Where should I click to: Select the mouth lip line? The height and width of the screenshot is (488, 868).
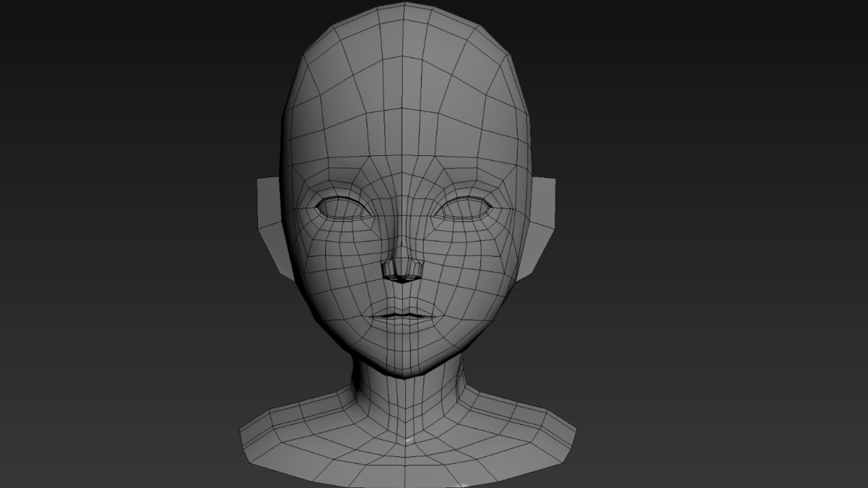point(401,315)
